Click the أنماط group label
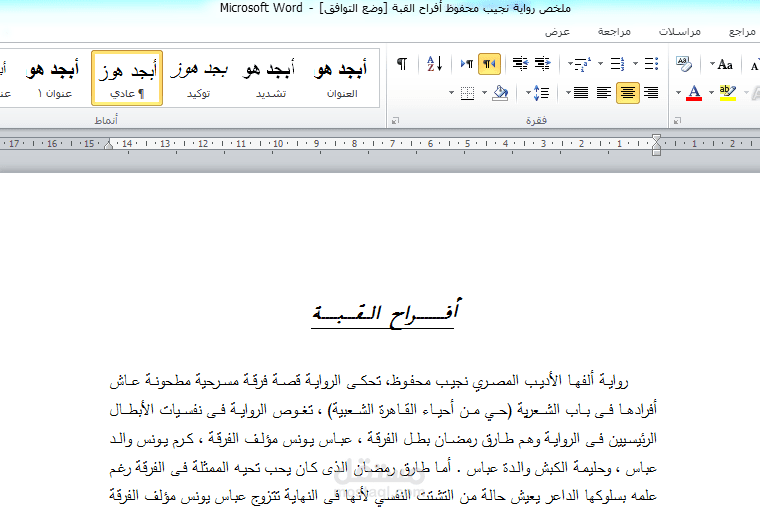Viewport: 760px width, 510px height. [x=106, y=120]
